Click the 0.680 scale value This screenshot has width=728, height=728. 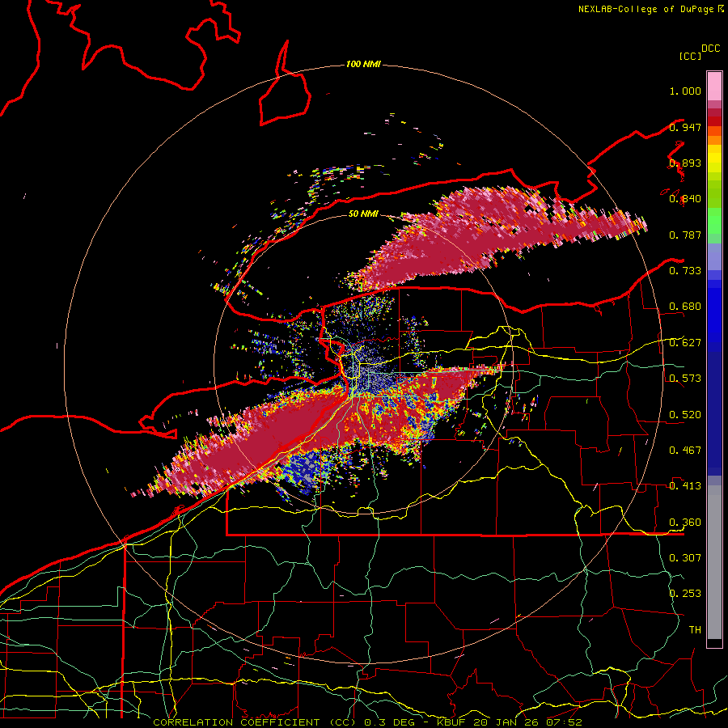click(x=685, y=307)
